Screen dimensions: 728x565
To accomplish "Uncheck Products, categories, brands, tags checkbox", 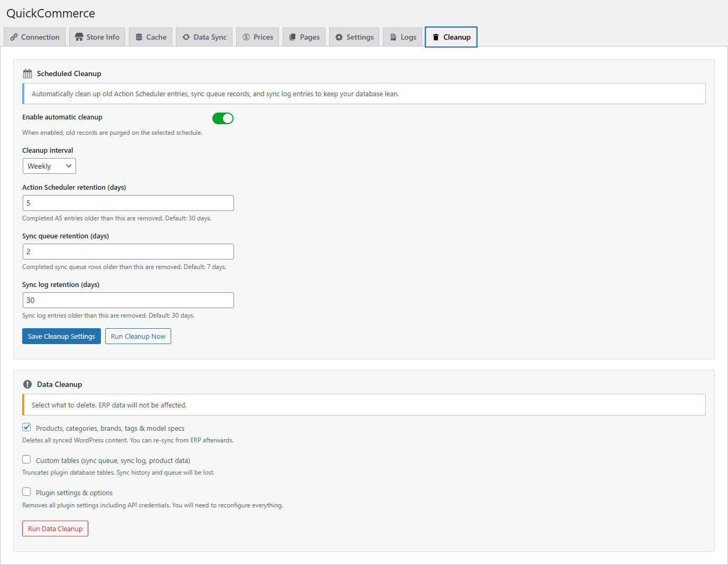I will (26, 427).
